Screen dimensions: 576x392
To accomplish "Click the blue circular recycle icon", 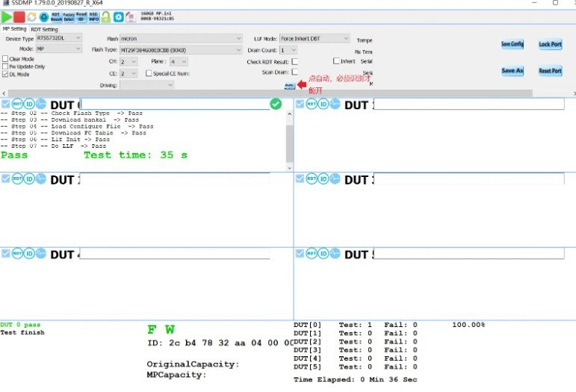I will (x=44, y=17).
